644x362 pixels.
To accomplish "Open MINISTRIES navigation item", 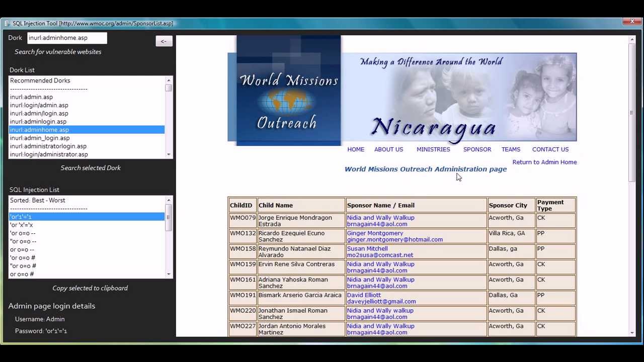I will (433, 149).
